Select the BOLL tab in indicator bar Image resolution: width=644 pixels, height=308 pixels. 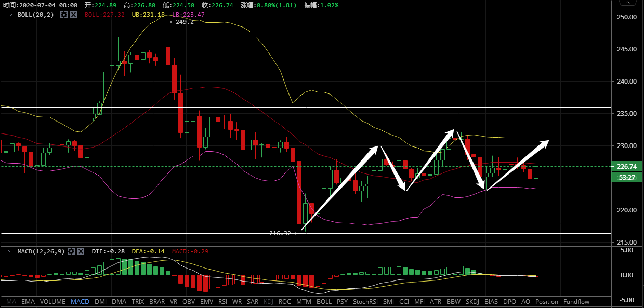tap(324, 301)
